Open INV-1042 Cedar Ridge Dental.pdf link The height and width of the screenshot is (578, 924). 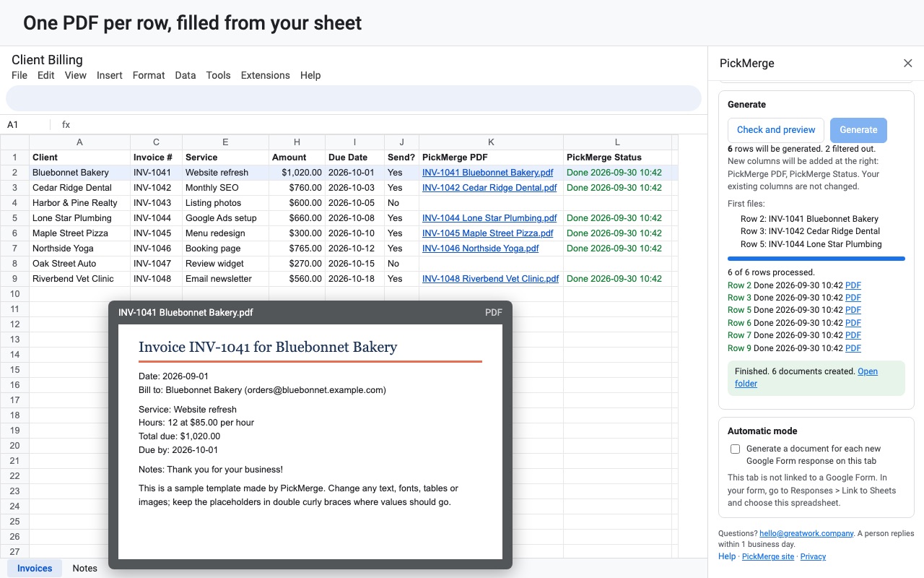pyautogui.click(x=489, y=188)
